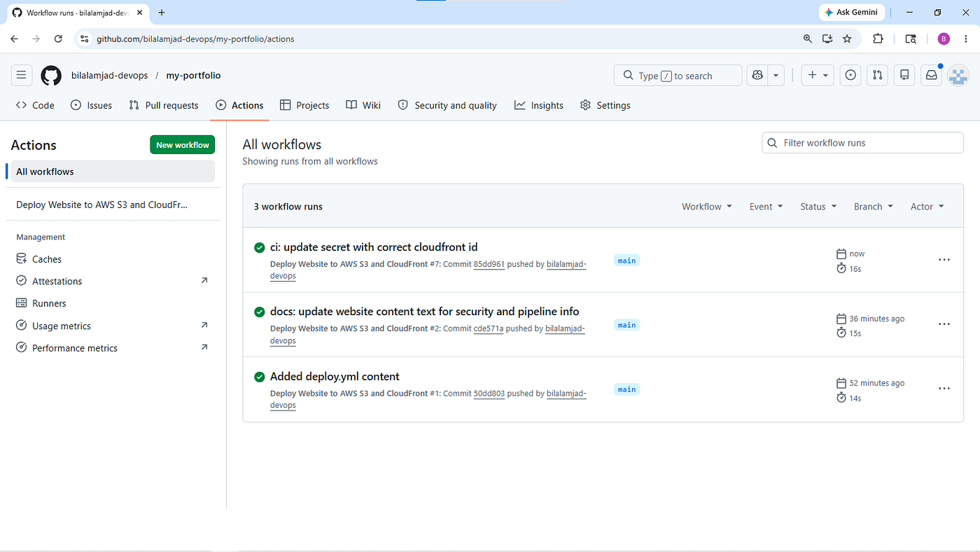The height and width of the screenshot is (552, 980).
Task: Open the issues shortcut icon in header
Action: coord(850,76)
